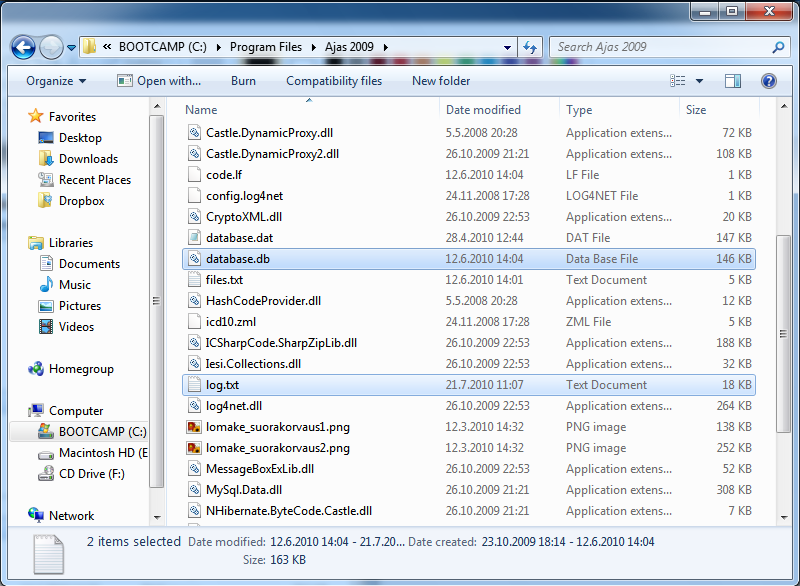Toggle the preview pane icon
This screenshot has height=586, width=800.
(x=733, y=81)
